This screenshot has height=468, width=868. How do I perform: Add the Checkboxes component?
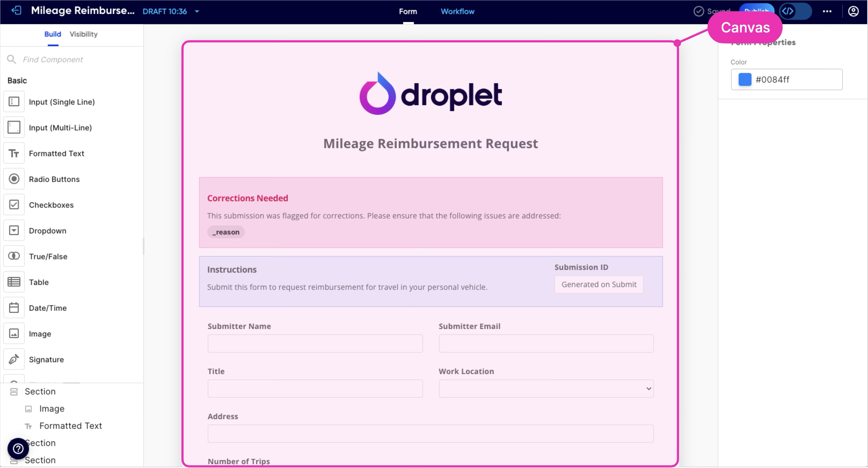[51, 205]
